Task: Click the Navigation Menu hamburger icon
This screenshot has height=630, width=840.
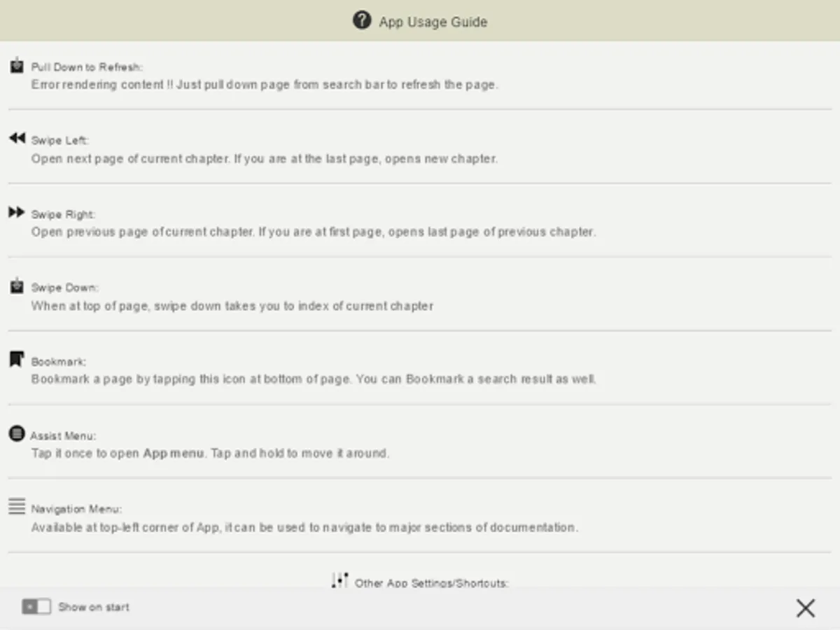Action: (x=17, y=506)
